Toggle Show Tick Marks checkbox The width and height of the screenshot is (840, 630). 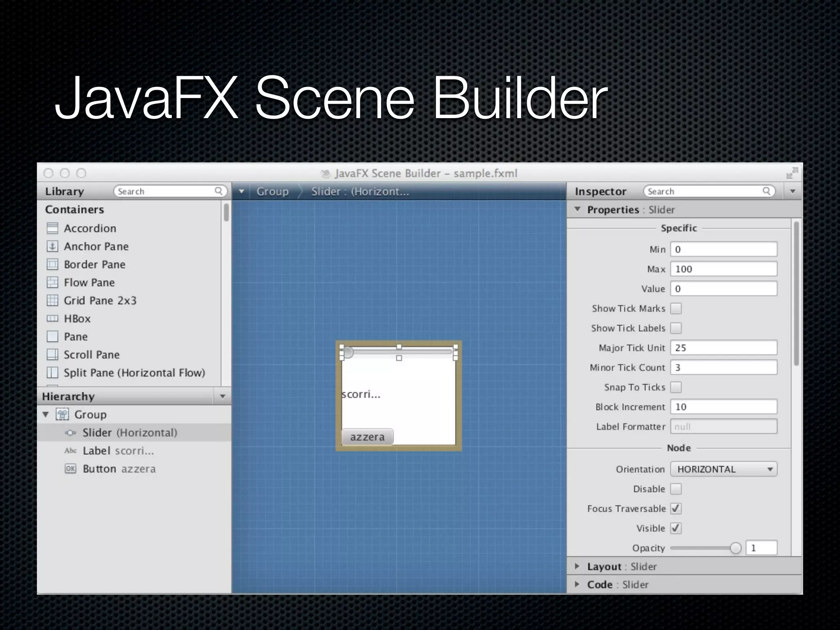coord(676,308)
